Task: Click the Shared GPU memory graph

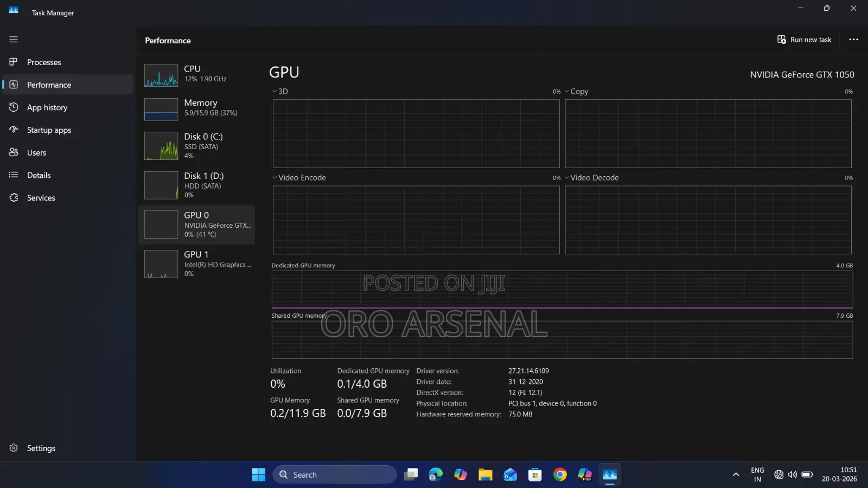Action: point(562,340)
